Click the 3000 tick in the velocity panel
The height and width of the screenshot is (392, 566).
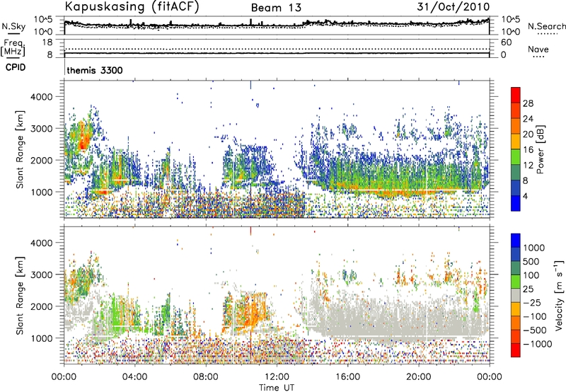41,275
